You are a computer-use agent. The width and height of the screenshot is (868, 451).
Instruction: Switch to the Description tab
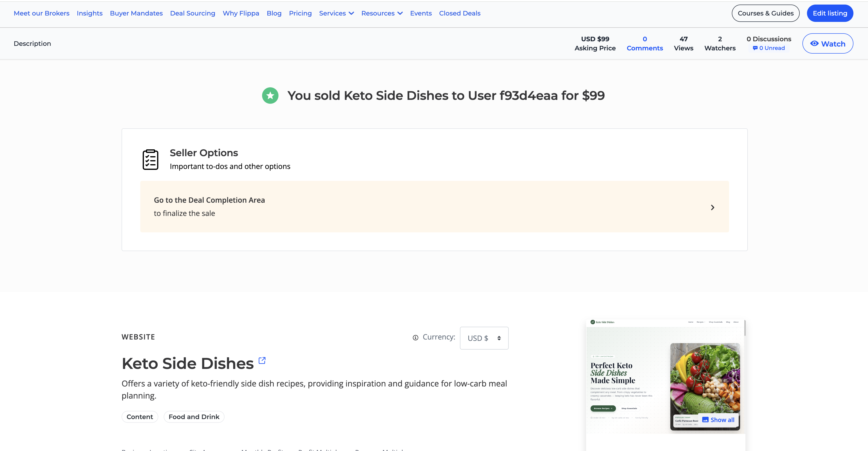(32, 43)
